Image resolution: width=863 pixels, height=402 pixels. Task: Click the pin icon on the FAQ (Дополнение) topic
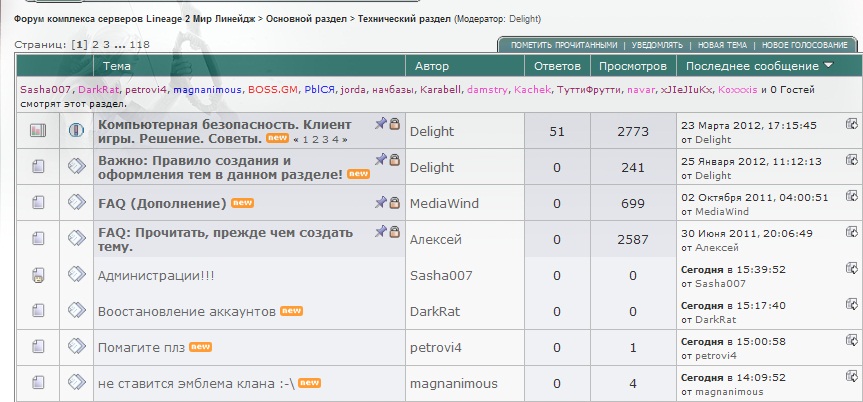tap(381, 196)
